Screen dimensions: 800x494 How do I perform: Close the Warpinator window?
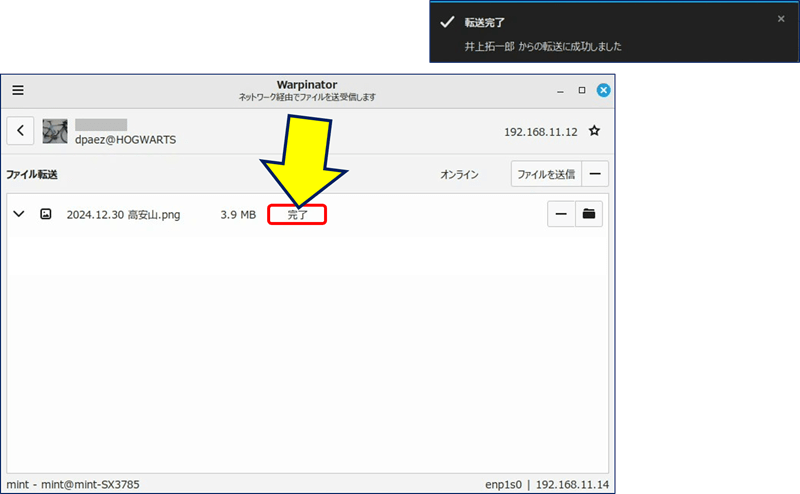(604, 90)
